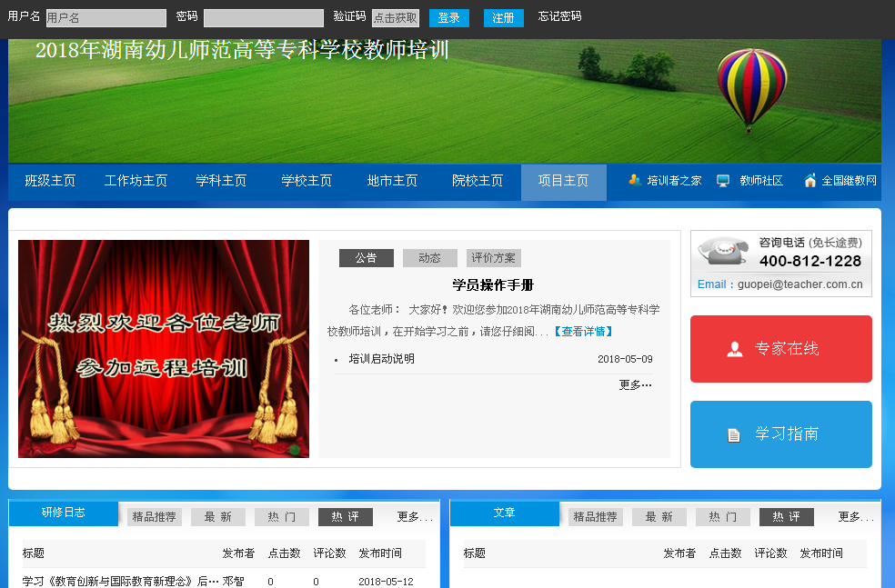Click the 全国继教网 house icon
Screen dimensions: 895x588
[x=810, y=180]
